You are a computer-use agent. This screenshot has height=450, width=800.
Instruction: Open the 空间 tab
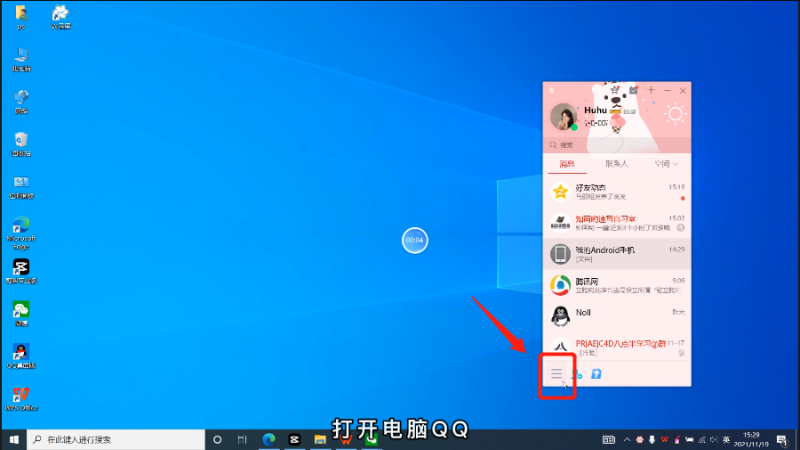point(662,164)
